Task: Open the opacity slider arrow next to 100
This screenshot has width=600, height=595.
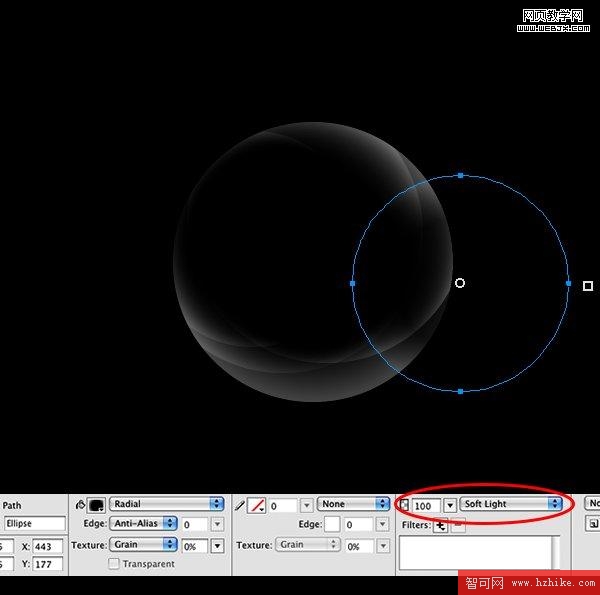Action: pos(450,506)
